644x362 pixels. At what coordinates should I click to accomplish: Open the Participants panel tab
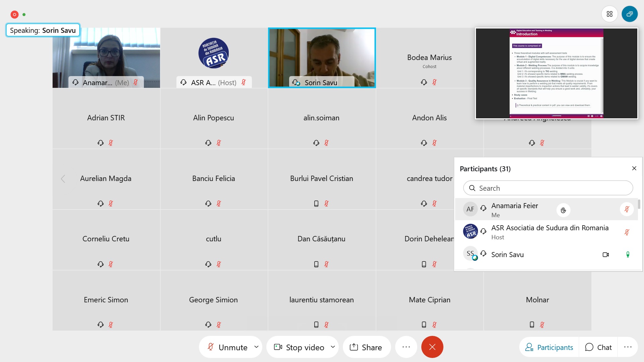[549, 347]
